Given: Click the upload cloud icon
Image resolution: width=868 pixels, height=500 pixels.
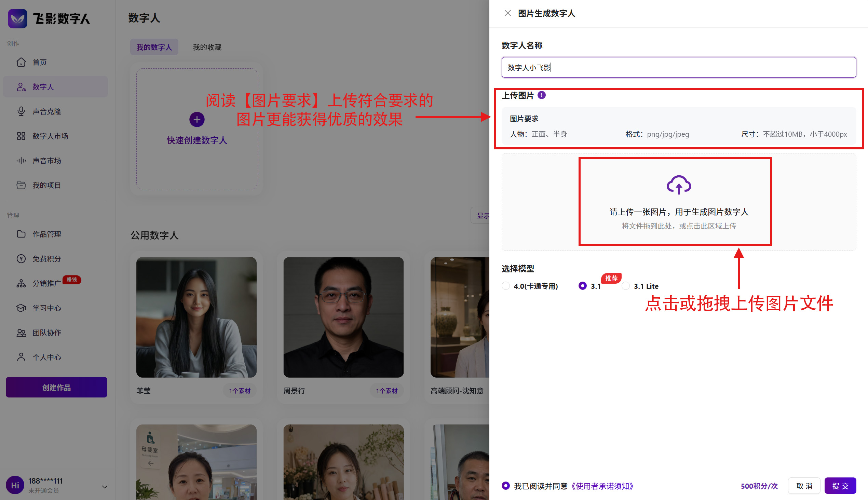Looking at the screenshot, I should pyautogui.click(x=678, y=185).
